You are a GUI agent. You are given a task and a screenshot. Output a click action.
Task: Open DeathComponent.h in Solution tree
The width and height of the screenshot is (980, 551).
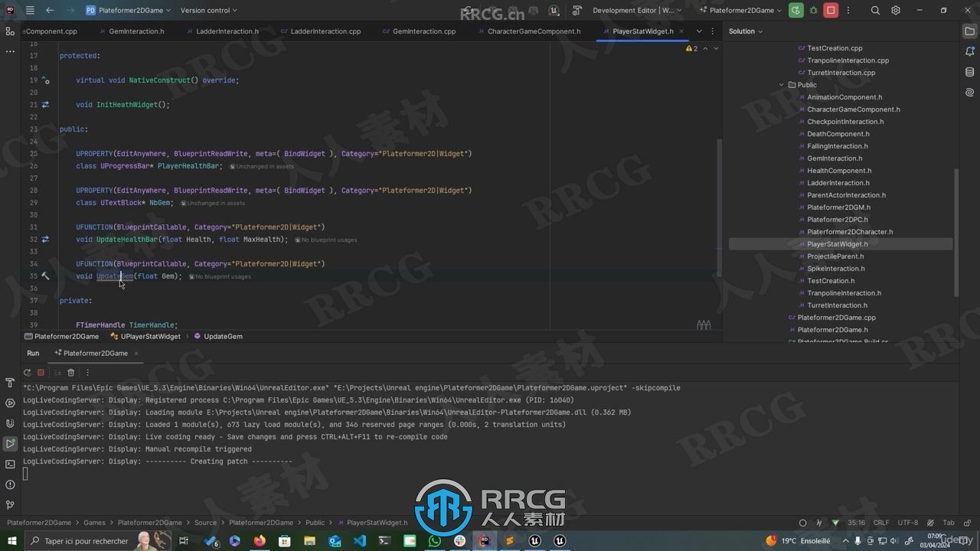838,134
